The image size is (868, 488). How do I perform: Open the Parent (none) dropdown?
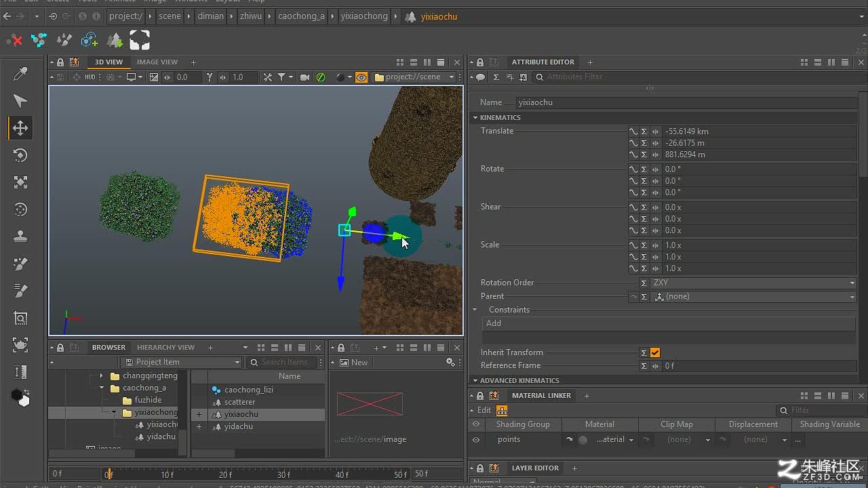point(754,296)
